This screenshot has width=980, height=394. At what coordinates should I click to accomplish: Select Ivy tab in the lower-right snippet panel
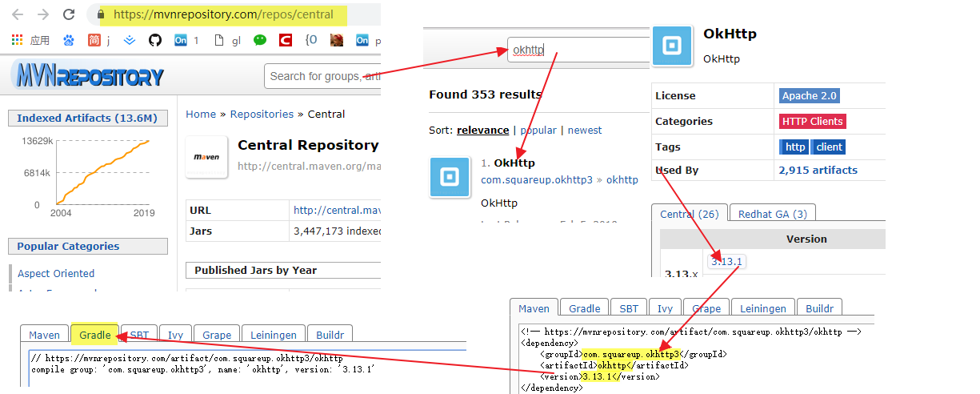pos(665,308)
